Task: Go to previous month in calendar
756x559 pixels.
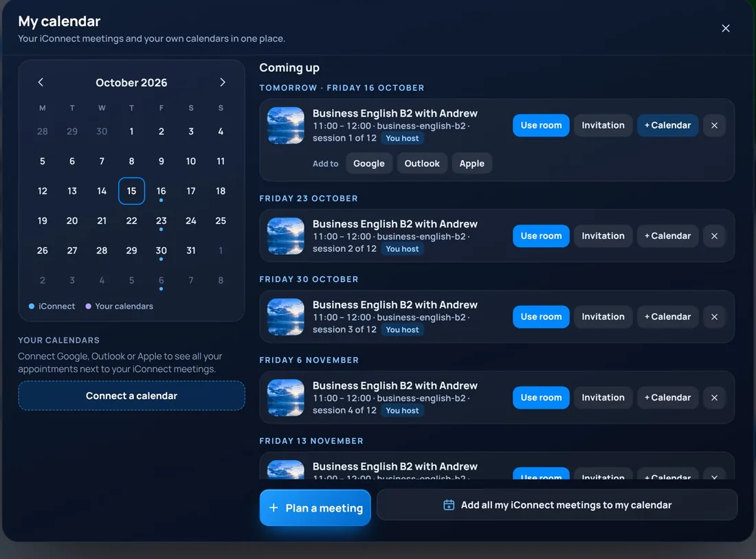Action: coord(41,82)
